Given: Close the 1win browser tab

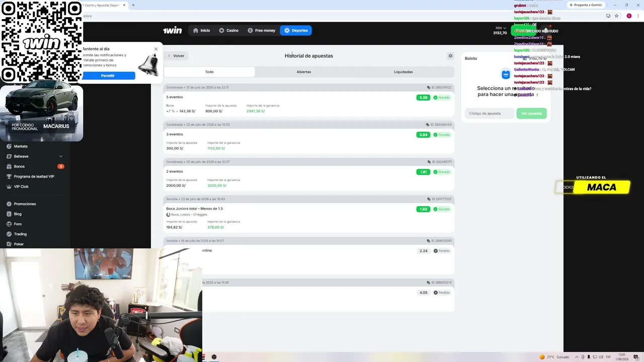Looking at the screenshot, I should pyautogui.click(x=124, y=5).
